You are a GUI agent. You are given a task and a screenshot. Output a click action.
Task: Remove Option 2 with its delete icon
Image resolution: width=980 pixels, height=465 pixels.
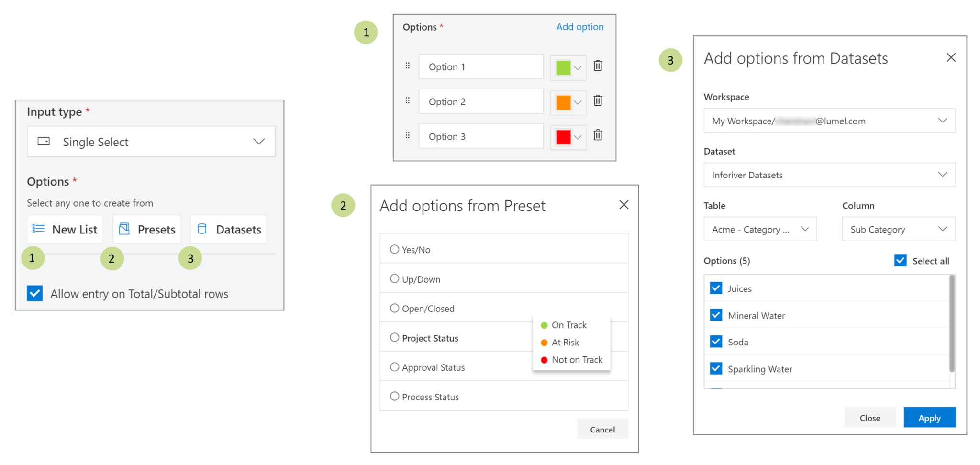[597, 101]
